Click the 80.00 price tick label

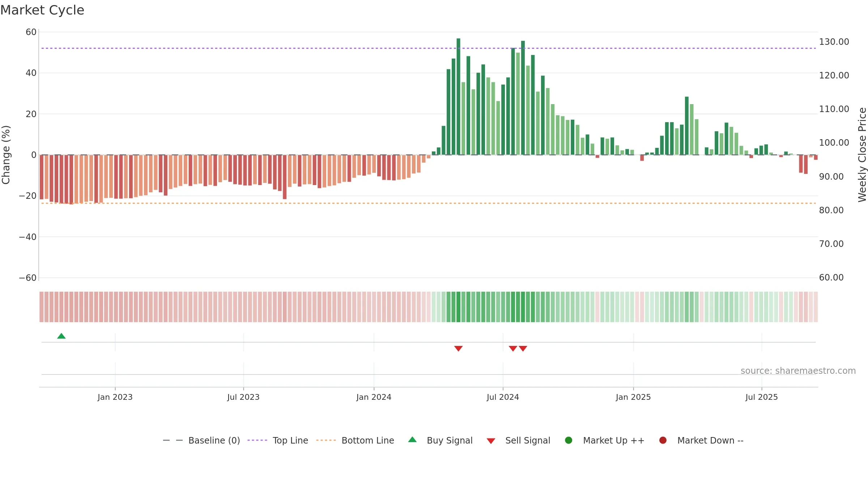[831, 210]
